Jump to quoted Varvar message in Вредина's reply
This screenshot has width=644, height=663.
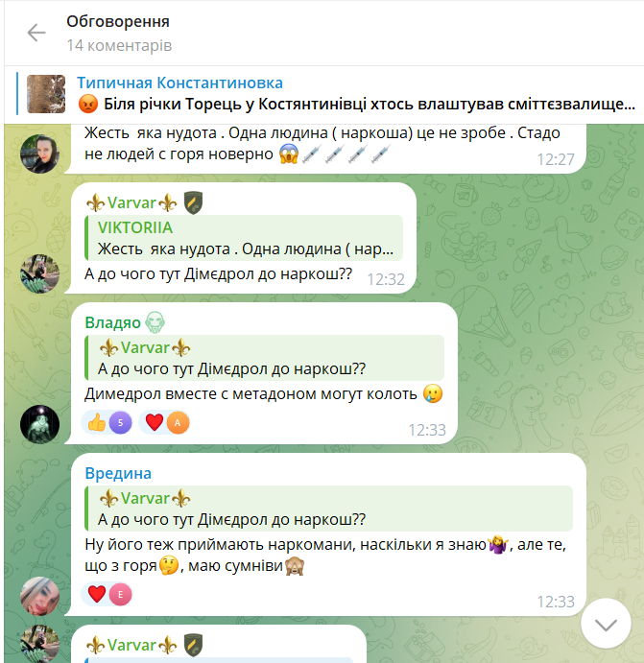pyautogui.click(x=328, y=509)
